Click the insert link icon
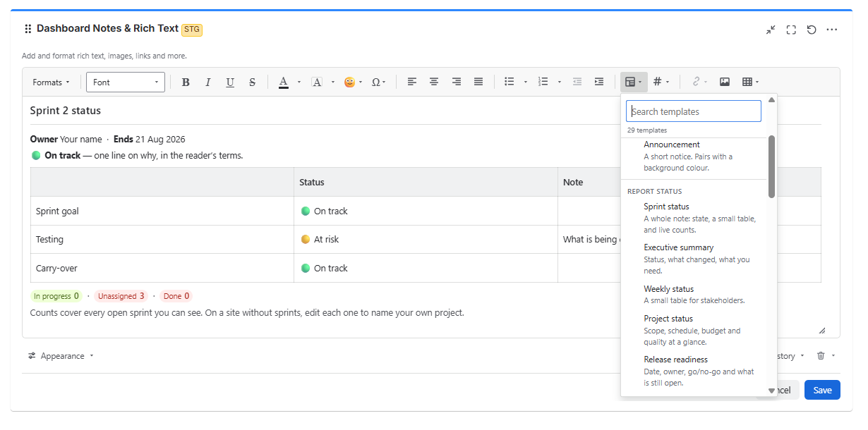 tap(695, 82)
